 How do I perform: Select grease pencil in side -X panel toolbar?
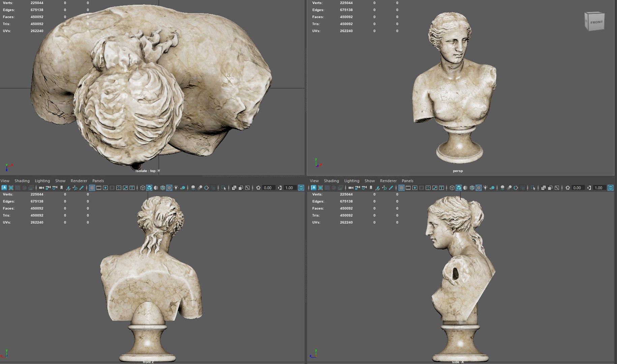click(391, 188)
